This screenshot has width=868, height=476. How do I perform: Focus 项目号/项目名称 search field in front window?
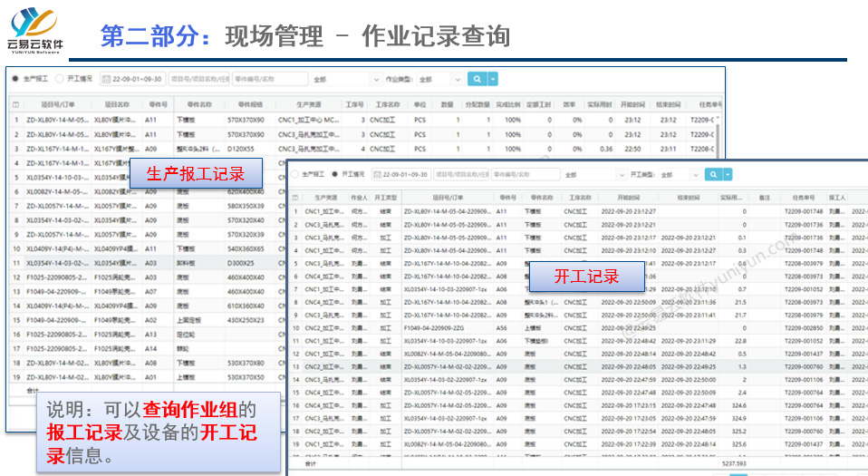tap(462, 175)
